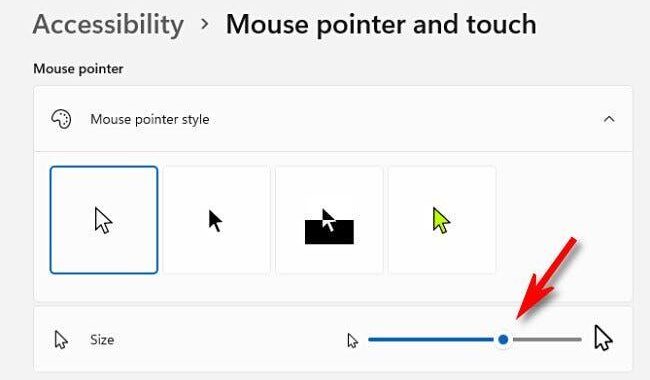The height and width of the screenshot is (380, 650).
Task: Click the breadcrumb chevron separator arrow
Action: click(204, 24)
